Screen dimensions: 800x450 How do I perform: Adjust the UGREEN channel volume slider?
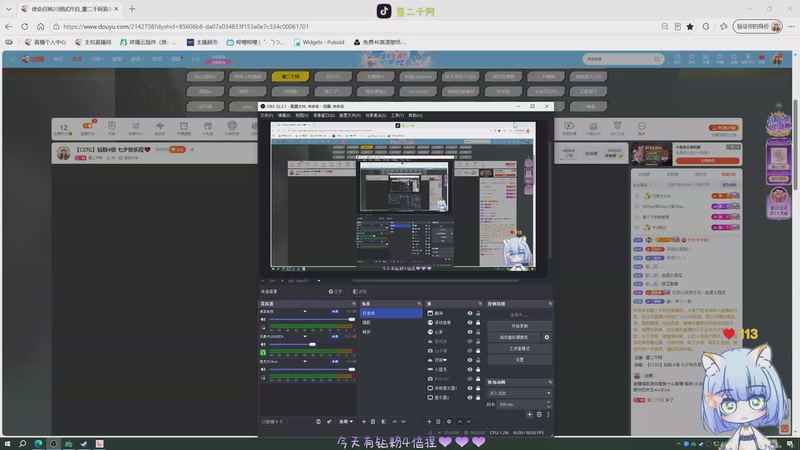tap(312, 344)
